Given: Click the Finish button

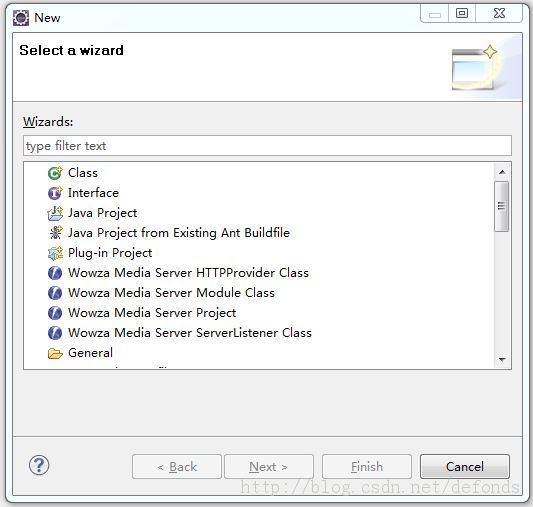Looking at the screenshot, I should click(x=367, y=467).
